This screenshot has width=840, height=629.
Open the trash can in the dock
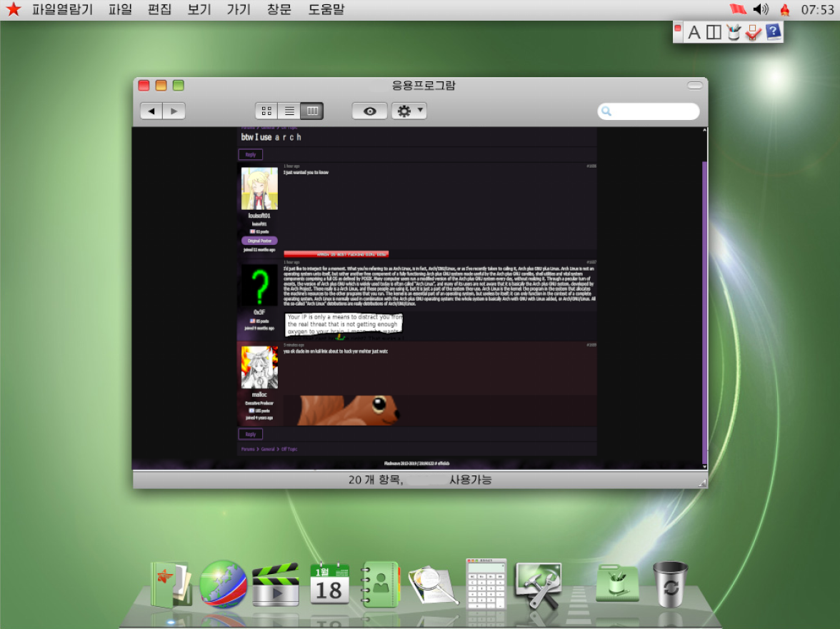[670, 584]
